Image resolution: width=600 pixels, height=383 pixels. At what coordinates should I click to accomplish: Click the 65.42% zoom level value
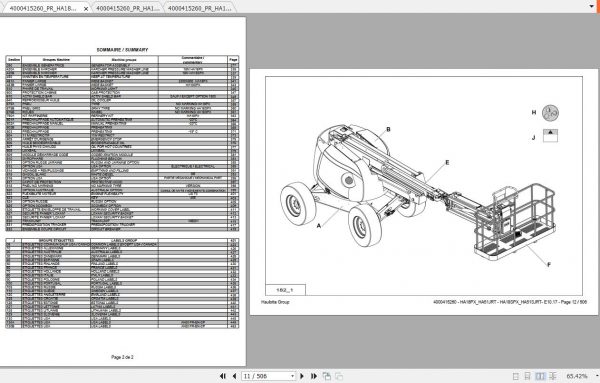576,376
